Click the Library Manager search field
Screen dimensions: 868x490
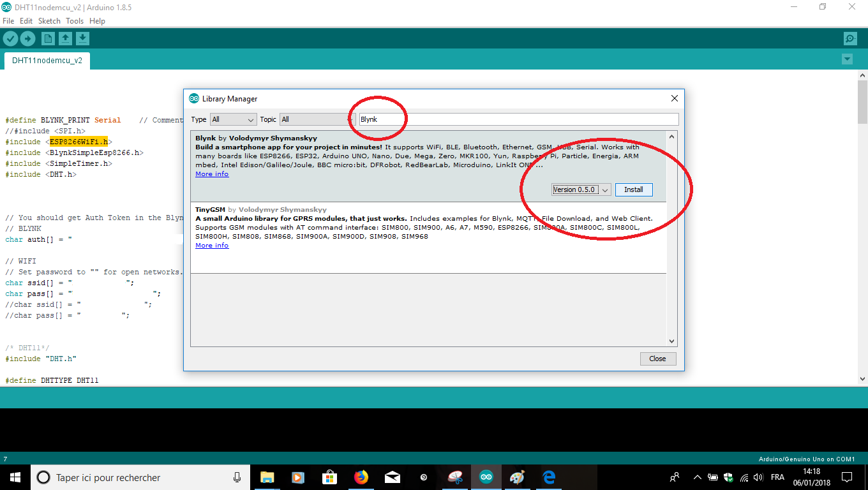(518, 119)
